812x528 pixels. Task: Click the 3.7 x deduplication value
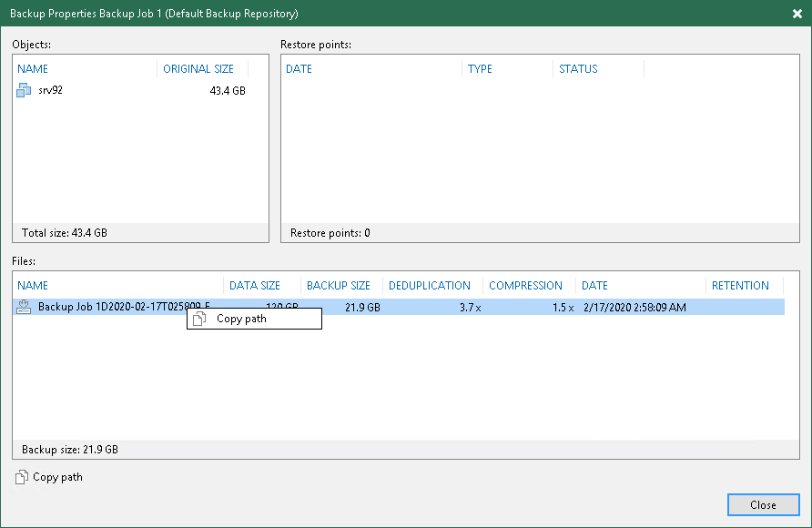471,308
